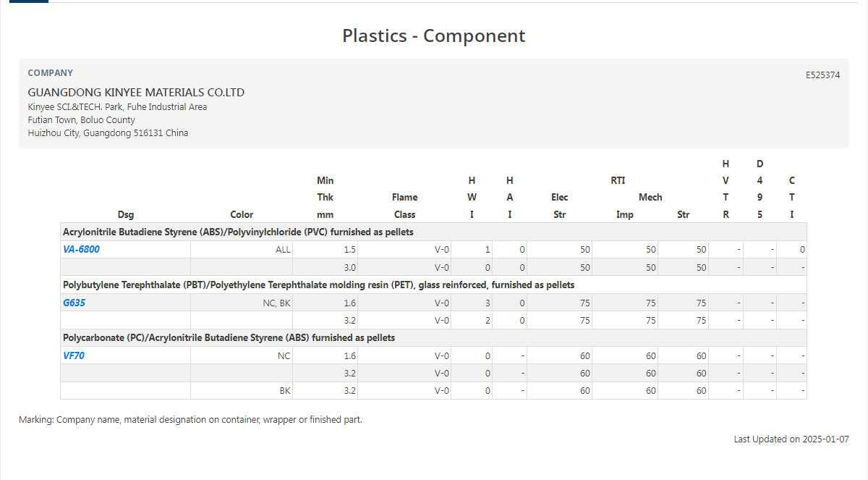
Task: Click the Elec Str column header
Action: pyautogui.click(x=559, y=206)
